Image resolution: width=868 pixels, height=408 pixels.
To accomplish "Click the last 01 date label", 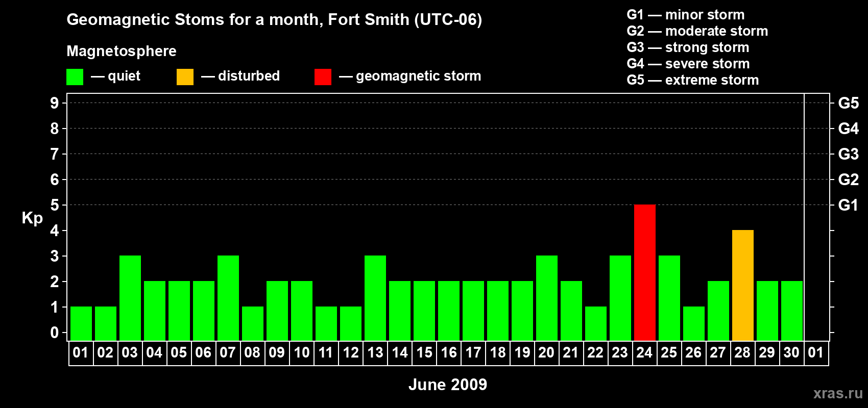I will 816,353.
